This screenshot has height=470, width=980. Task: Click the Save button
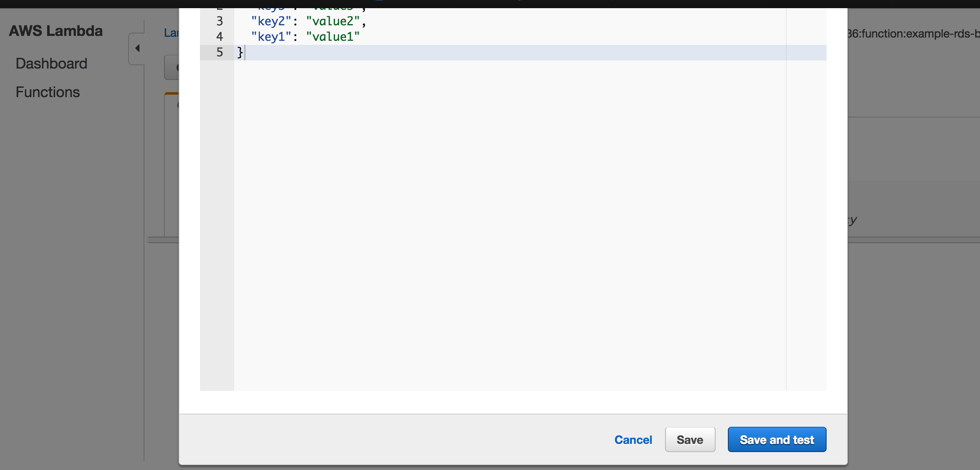[x=689, y=439]
